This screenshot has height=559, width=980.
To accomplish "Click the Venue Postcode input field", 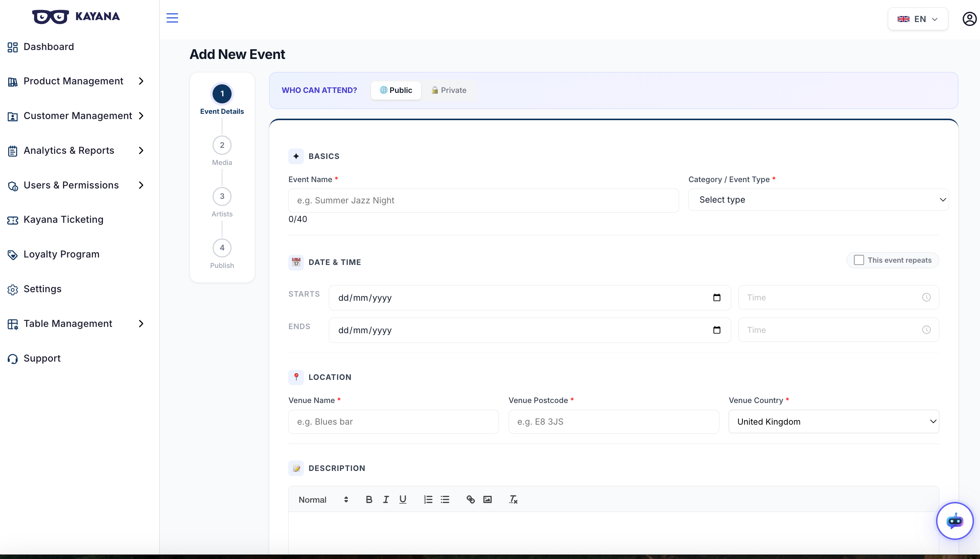I will click(614, 422).
